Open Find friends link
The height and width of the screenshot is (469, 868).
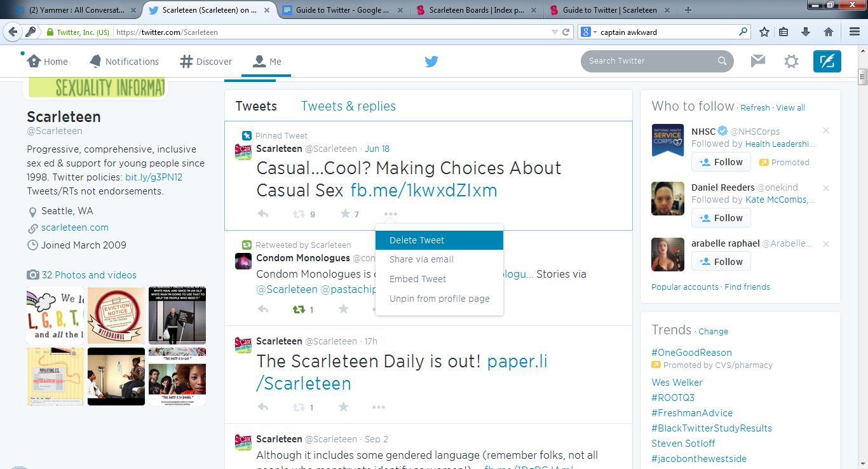point(747,287)
